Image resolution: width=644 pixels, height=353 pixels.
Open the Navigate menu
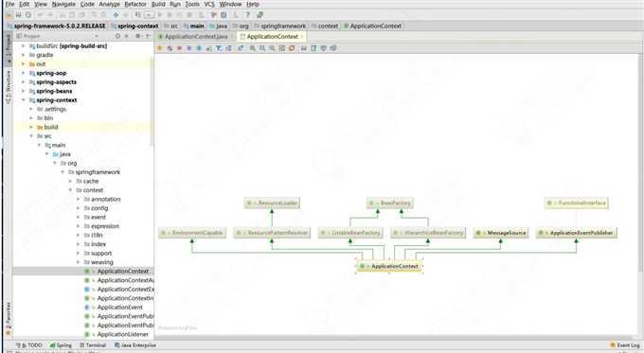click(63, 4)
